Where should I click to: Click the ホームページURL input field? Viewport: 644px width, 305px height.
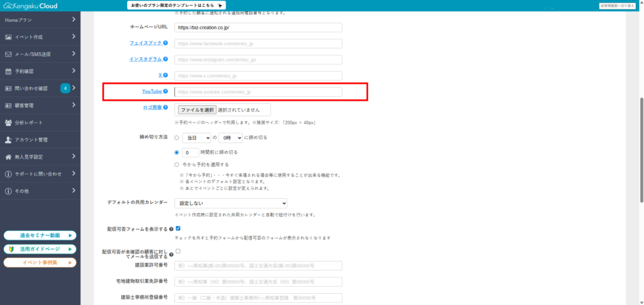tap(258, 28)
